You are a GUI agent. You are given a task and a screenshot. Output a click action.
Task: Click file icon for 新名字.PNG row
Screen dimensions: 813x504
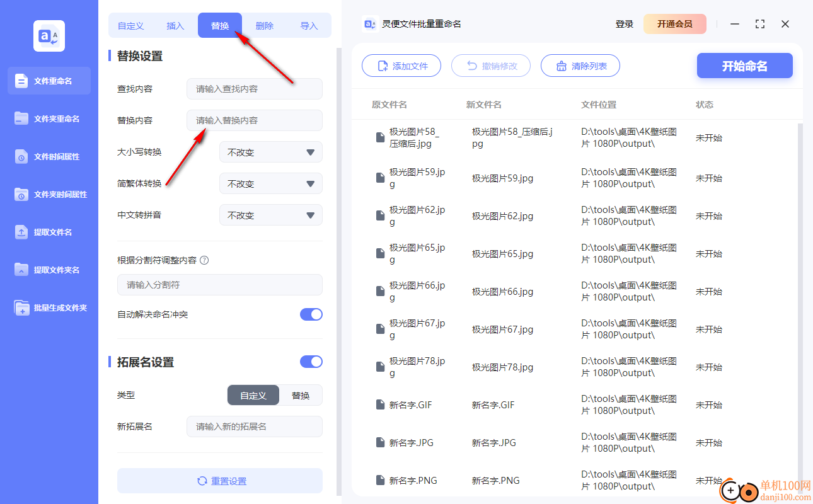[380, 480]
